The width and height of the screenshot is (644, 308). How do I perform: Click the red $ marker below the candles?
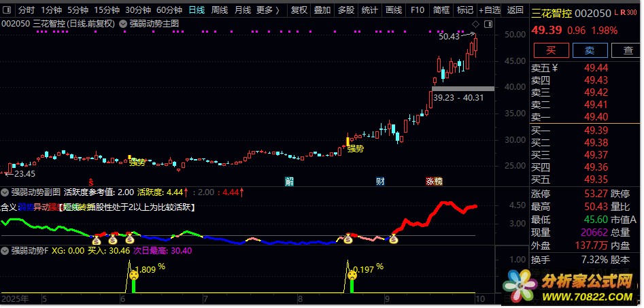[x=91, y=181]
